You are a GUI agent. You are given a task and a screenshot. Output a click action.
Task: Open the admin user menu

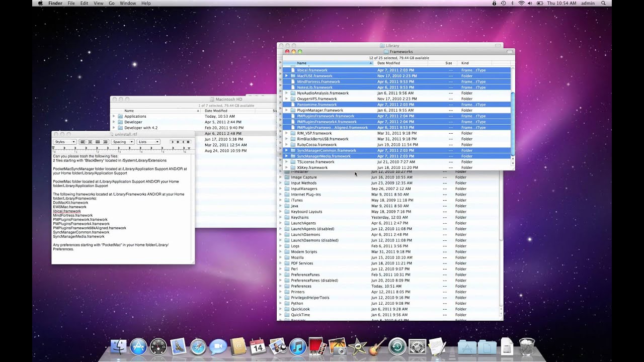tap(588, 3)
